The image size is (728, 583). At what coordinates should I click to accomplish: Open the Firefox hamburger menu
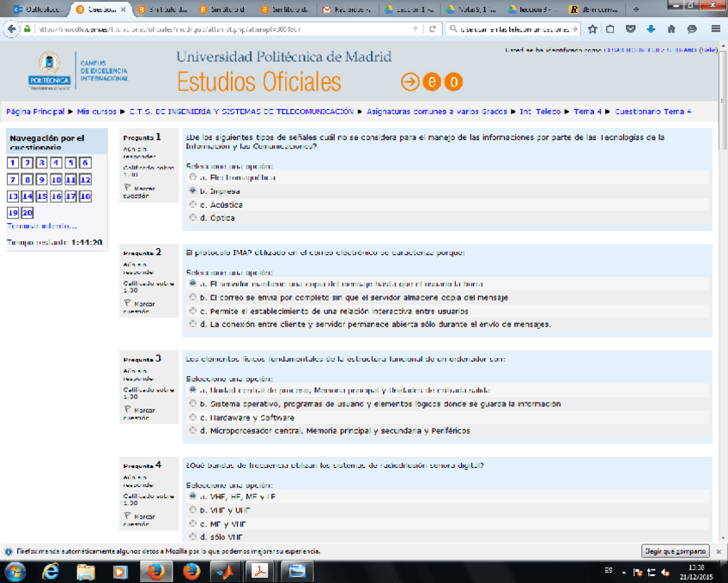click(x=715, y=28)
